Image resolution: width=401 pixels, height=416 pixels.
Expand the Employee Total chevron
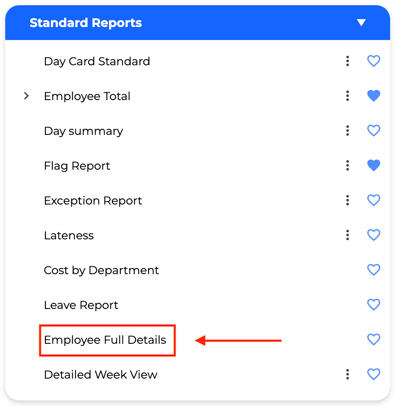point(26,96)
